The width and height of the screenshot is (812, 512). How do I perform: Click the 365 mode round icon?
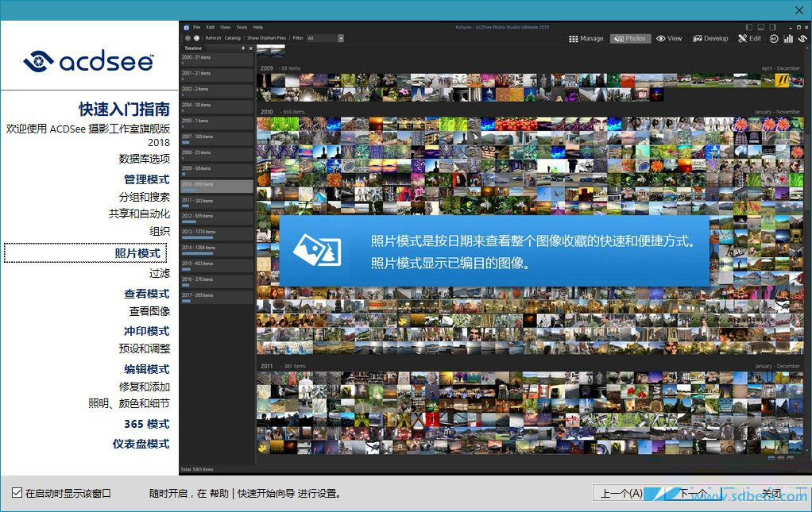(774, 38)
